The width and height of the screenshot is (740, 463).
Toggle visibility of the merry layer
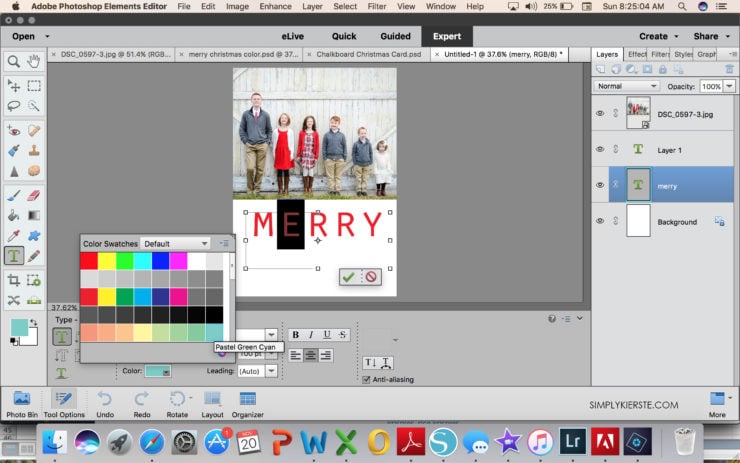tap(600, 185)
